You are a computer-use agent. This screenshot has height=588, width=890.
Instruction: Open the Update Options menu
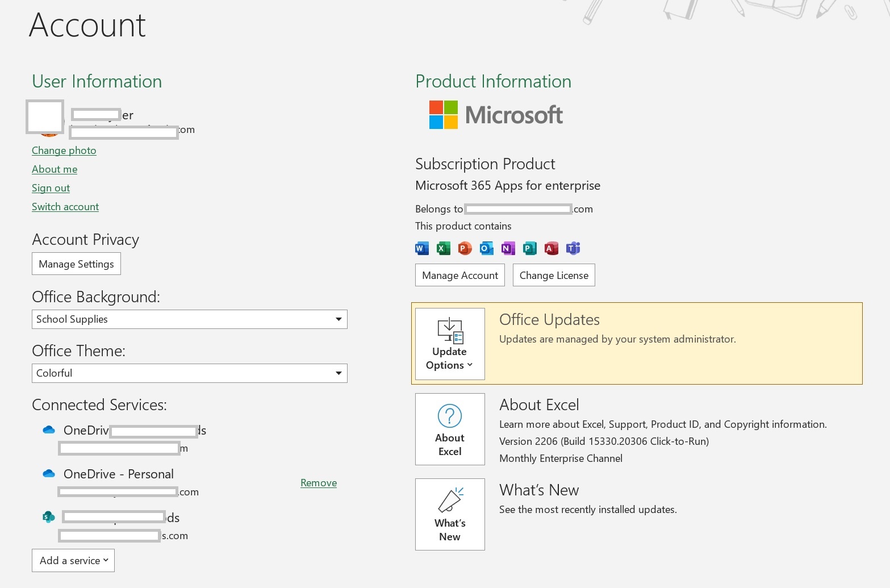click(450, 344)
